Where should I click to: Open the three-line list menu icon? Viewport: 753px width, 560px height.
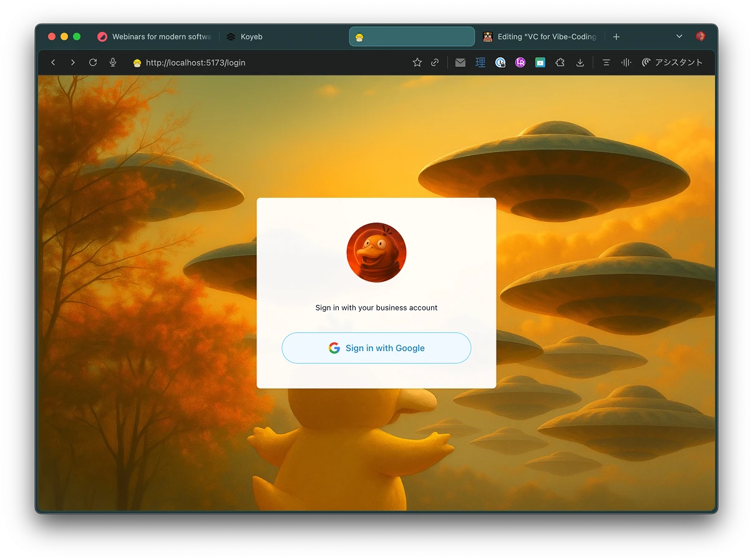(606, 62)
